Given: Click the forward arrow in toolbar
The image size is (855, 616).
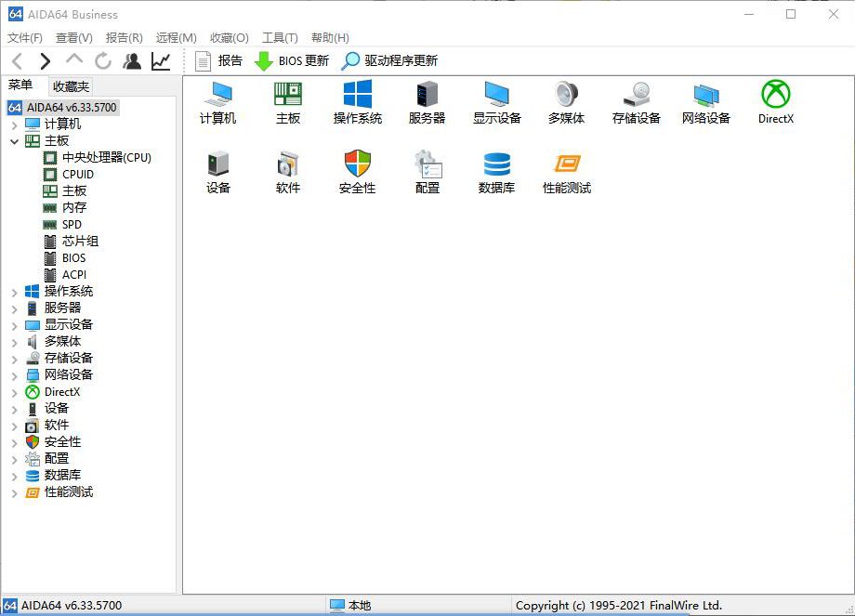Looking at the screenshot, I should coord(46,61).
